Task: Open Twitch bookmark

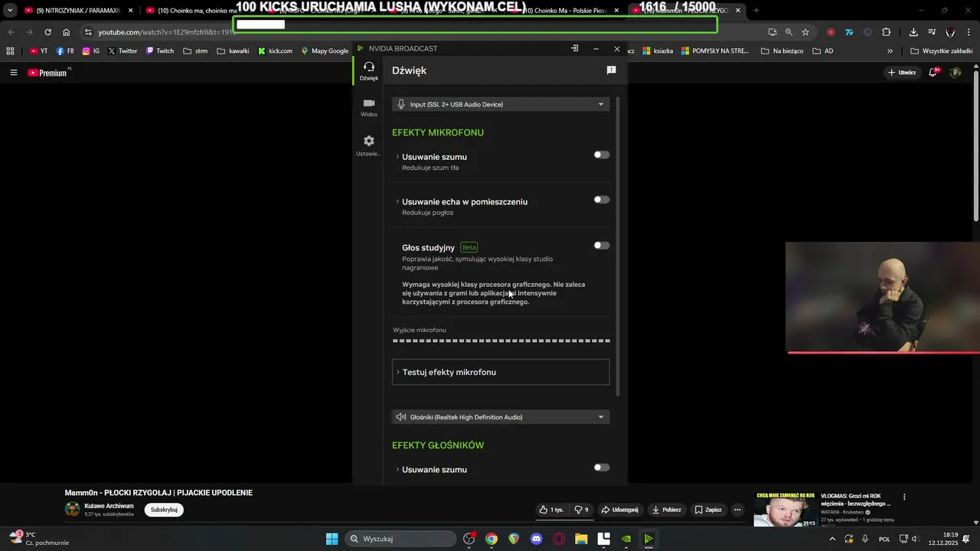Action: [x=159, y=51]
